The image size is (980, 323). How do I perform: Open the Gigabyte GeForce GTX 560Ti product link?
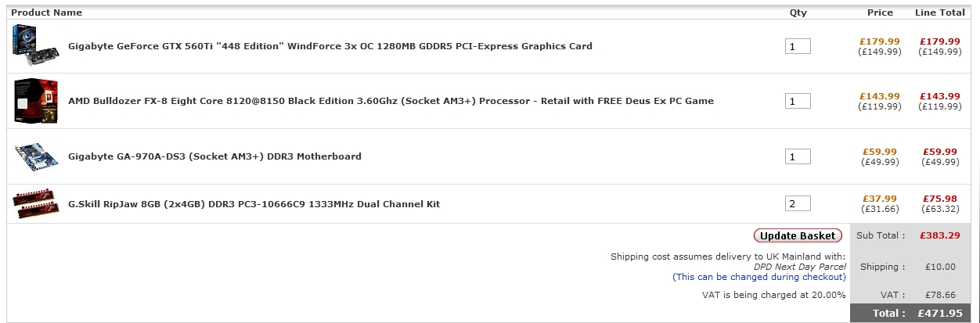pos(330,46)
